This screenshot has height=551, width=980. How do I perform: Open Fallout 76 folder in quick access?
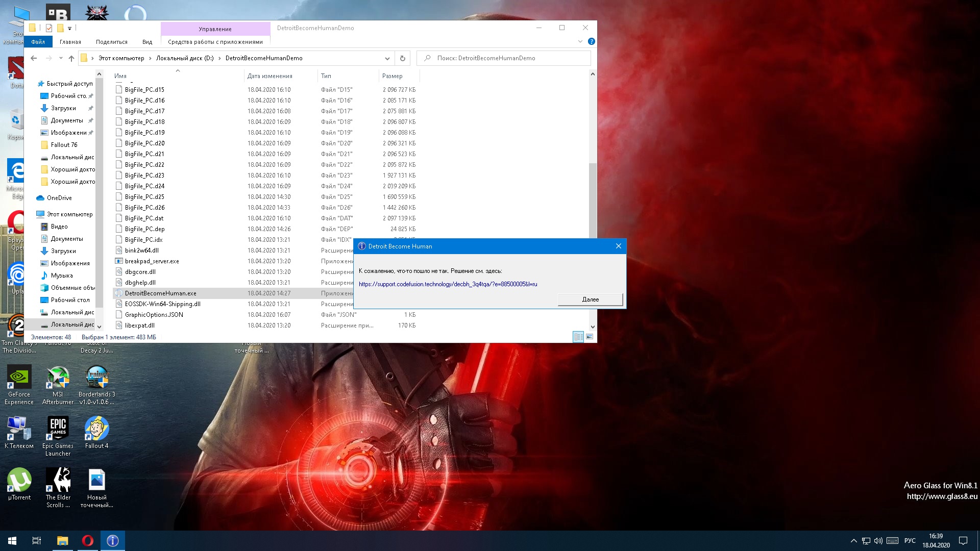pyautogui.click(x=64, y=145)
